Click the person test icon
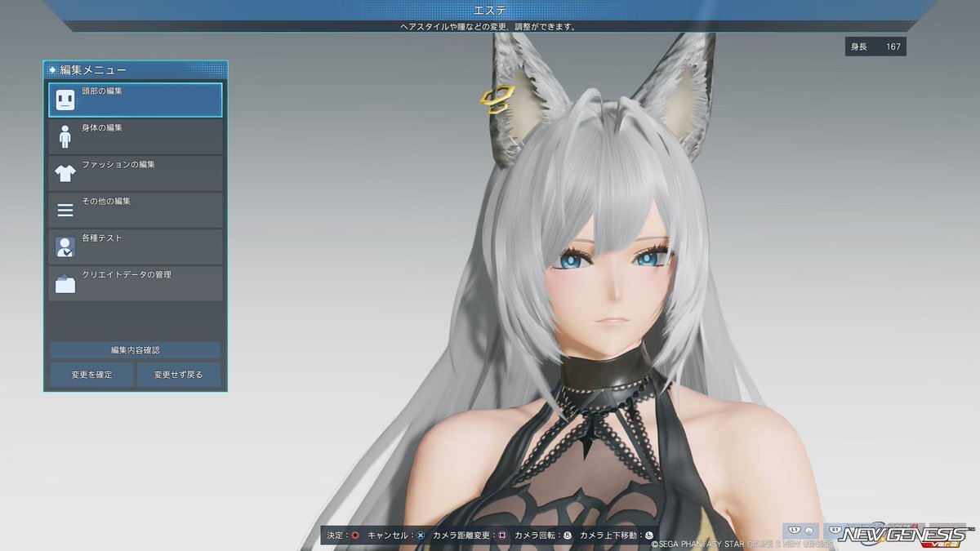Viewport: 980px width, 551px height. [65, 247]
